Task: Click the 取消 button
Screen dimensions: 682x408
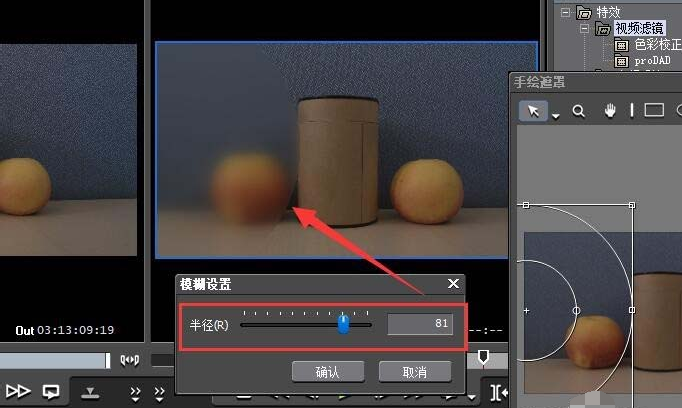Action: [x=414, y=371]
